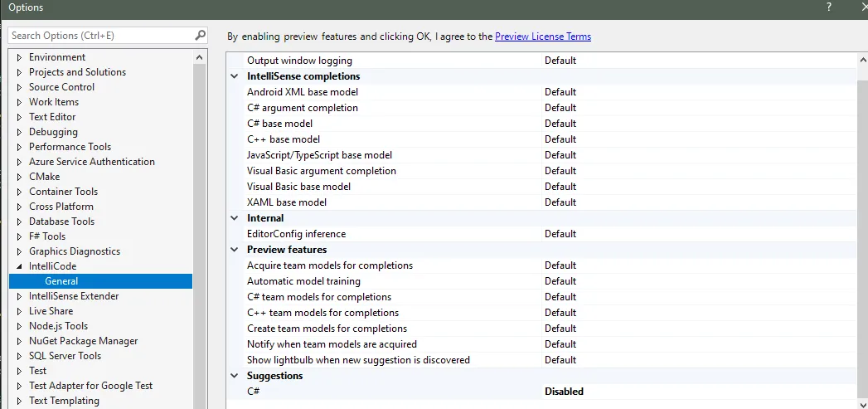The width and height of the screenshot is (868, 409).
Task: Expand the Text Editor node
Action: click(x=20, y=117)
